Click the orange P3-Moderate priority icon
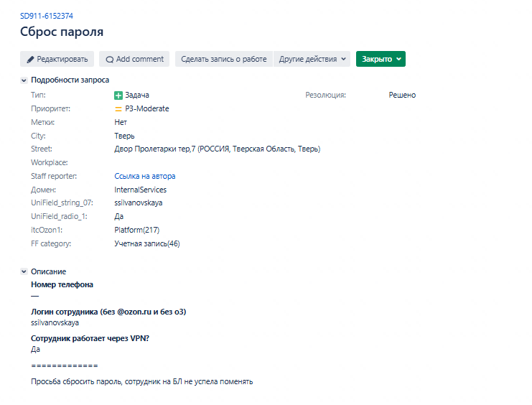This screenshot has width=532, height=405. (x=118, y=109)
